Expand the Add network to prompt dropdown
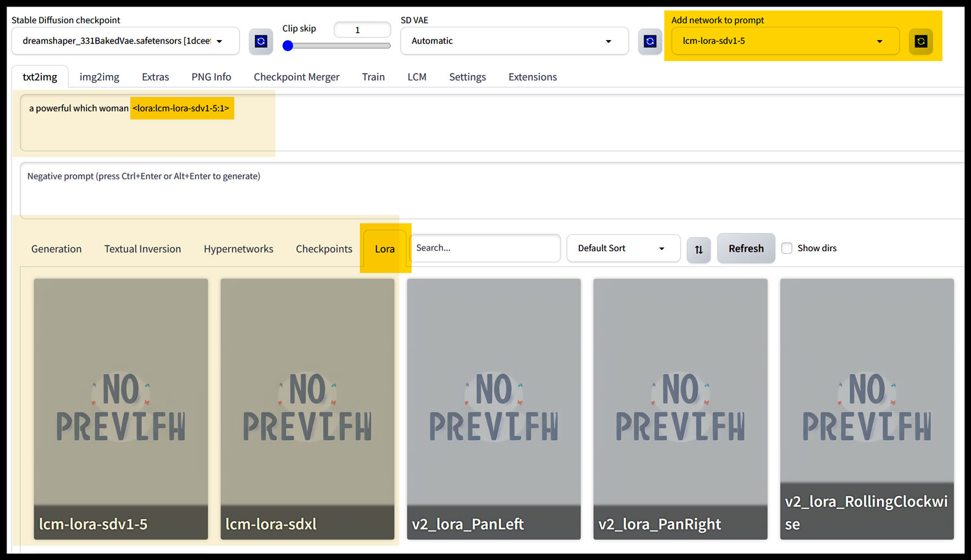The height and width of the screenshot is (560, 971). 785,41
